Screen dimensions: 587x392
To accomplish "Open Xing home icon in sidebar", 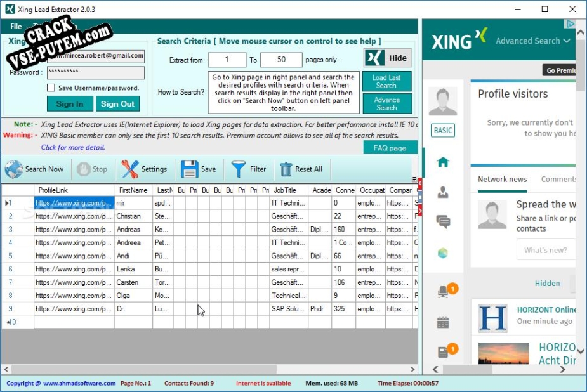I will point(443,162).
